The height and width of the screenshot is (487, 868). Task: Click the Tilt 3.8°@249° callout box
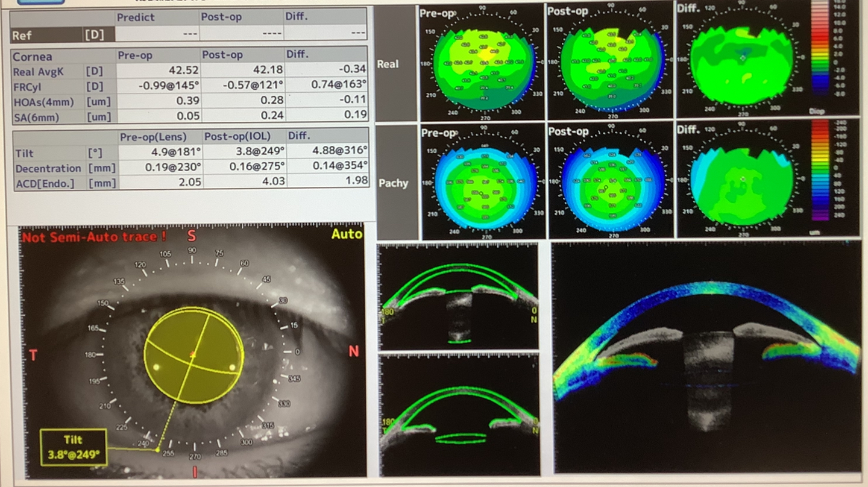click(73, 447)
